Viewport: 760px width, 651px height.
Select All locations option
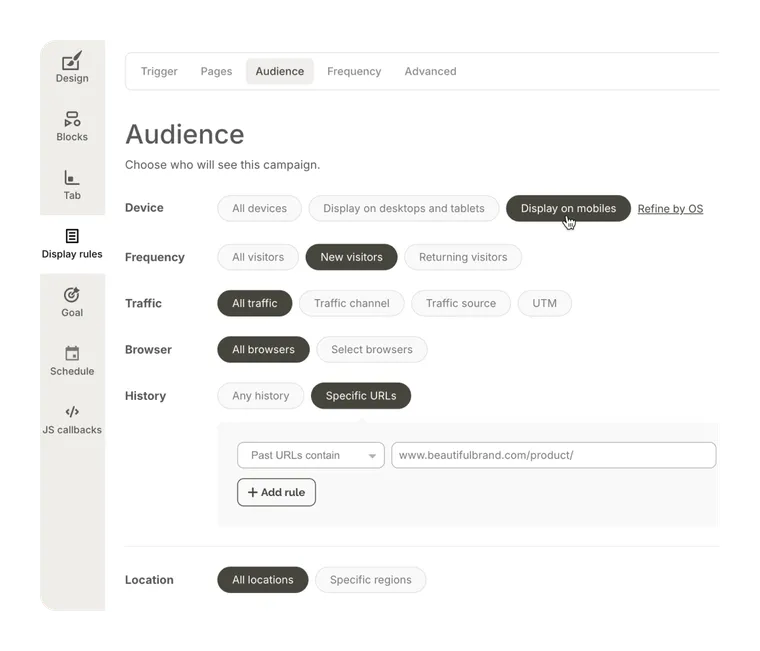[263, 580]
